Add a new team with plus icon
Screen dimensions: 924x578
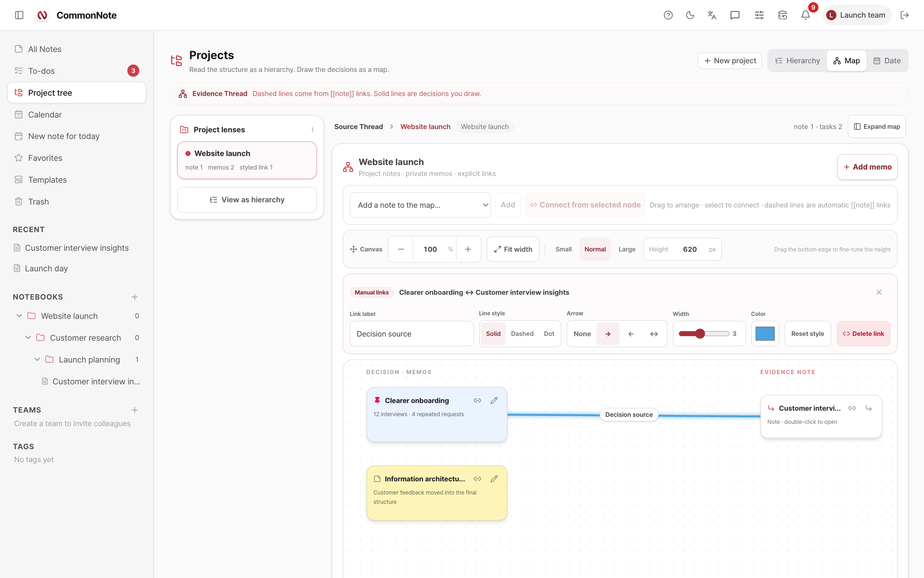pyautogui.click(x=135, y=410)
